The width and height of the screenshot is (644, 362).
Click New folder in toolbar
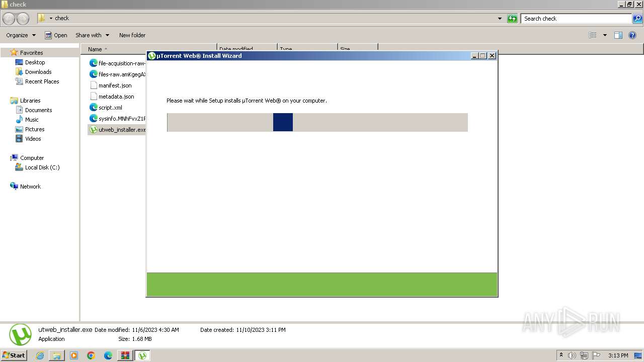pyautogui.click(x=132, y=35)
